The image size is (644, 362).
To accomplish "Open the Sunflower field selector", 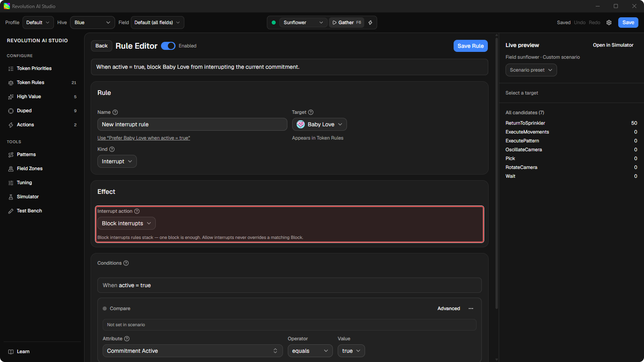I will (x=303, y=23).
